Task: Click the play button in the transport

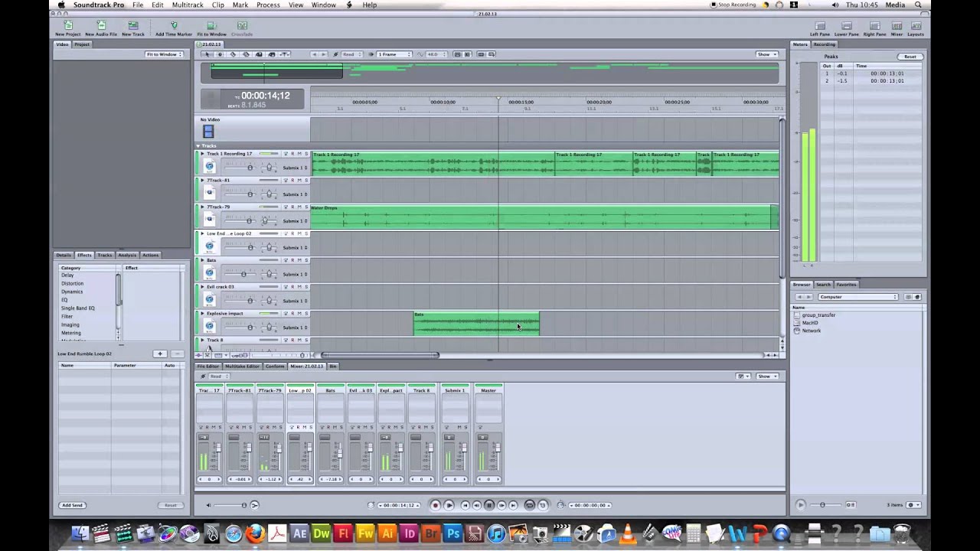Action: tap(449, 505)
